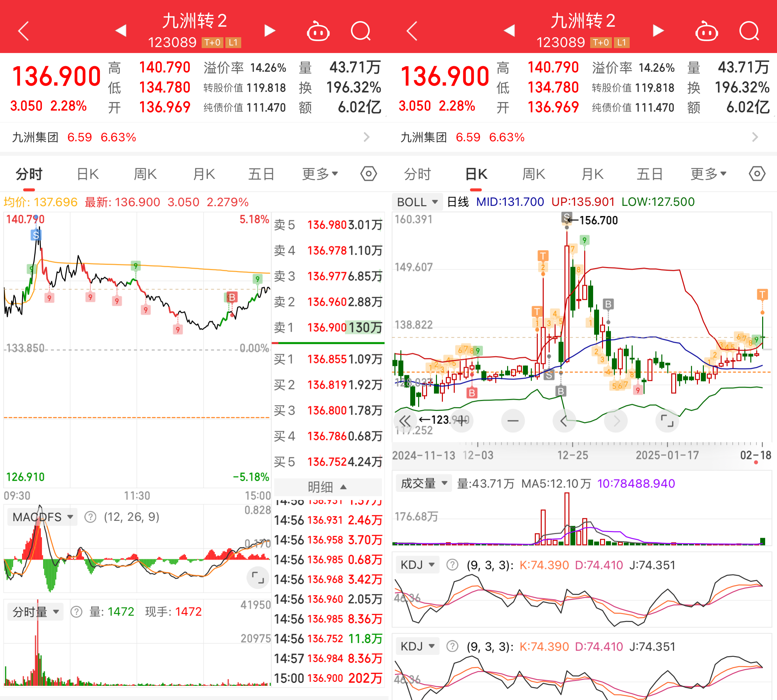The height and width of the screenshot is (700, 777).
Task: Click the 02-18 date marker on timeline
Action: pos(756,455)
